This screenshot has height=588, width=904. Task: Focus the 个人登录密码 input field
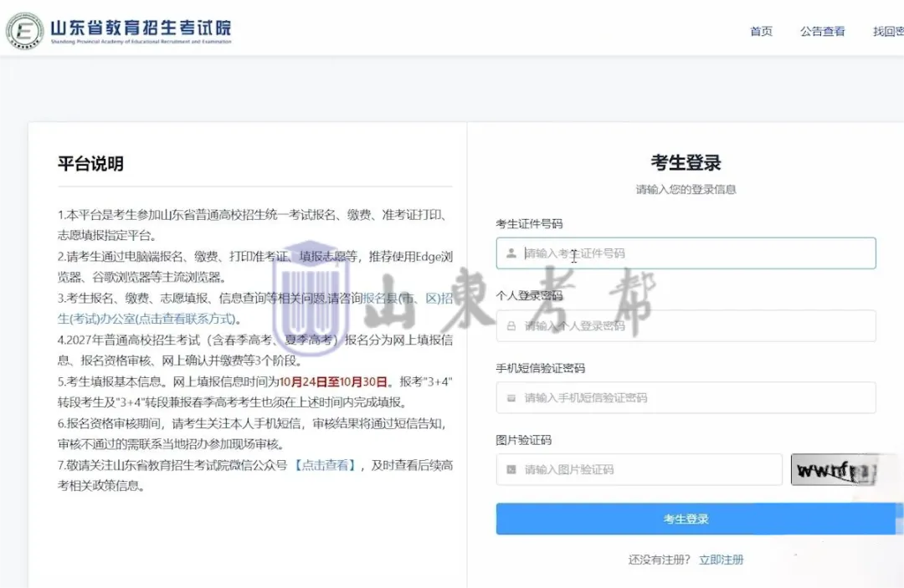click(x=686, y=326)
